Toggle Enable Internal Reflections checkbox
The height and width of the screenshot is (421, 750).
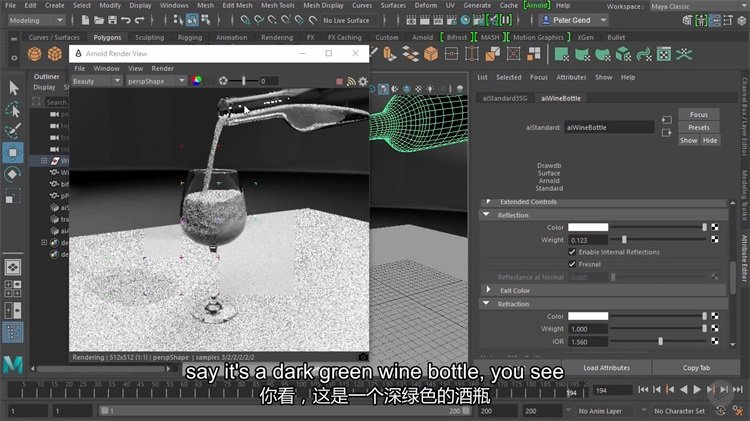tap(572, 252)
